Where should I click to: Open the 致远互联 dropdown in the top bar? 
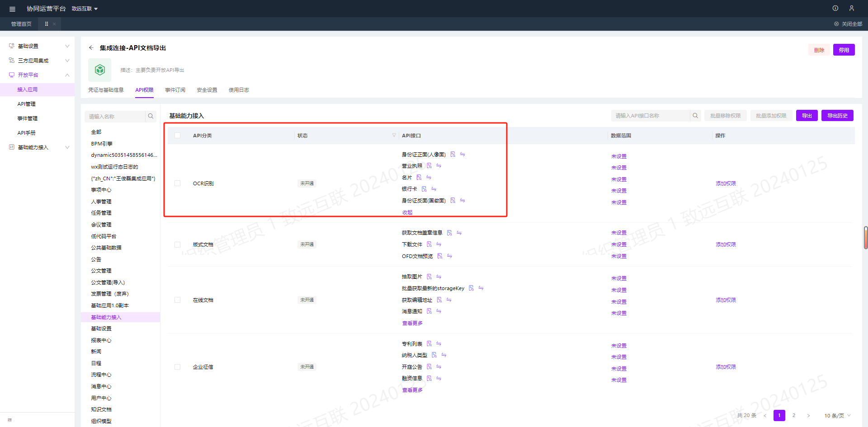[85, 9]
